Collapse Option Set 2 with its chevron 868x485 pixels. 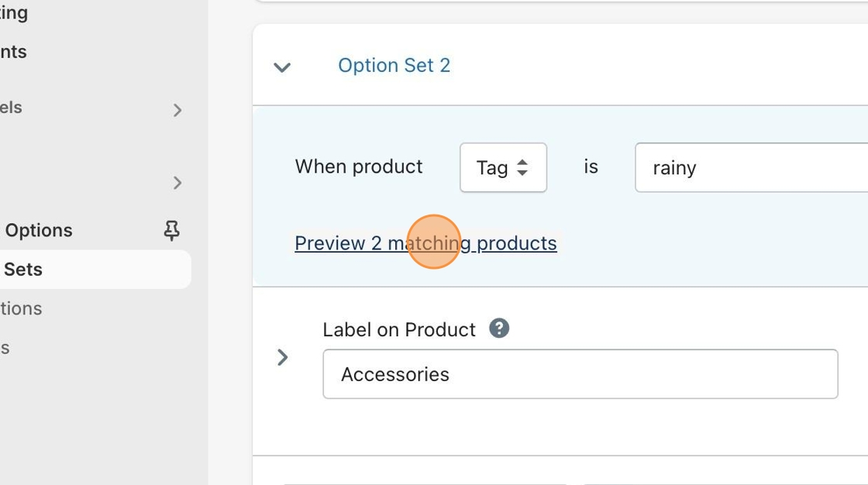click(282, 67)
